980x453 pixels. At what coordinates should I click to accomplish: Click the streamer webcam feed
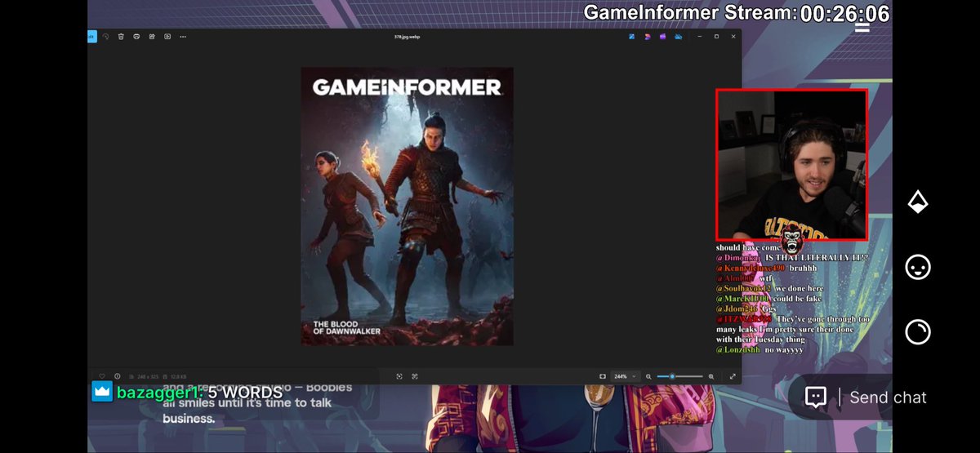pos(791,165)
